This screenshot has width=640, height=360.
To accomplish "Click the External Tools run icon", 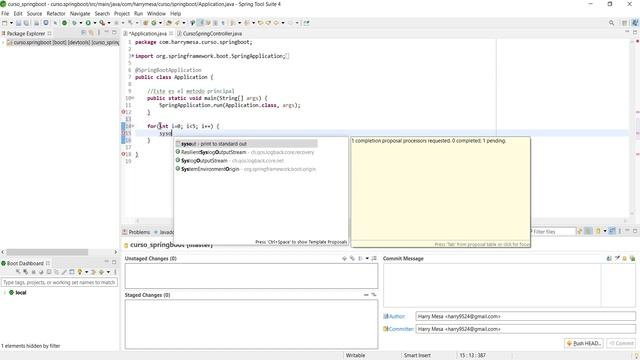I will coord(102,23).
